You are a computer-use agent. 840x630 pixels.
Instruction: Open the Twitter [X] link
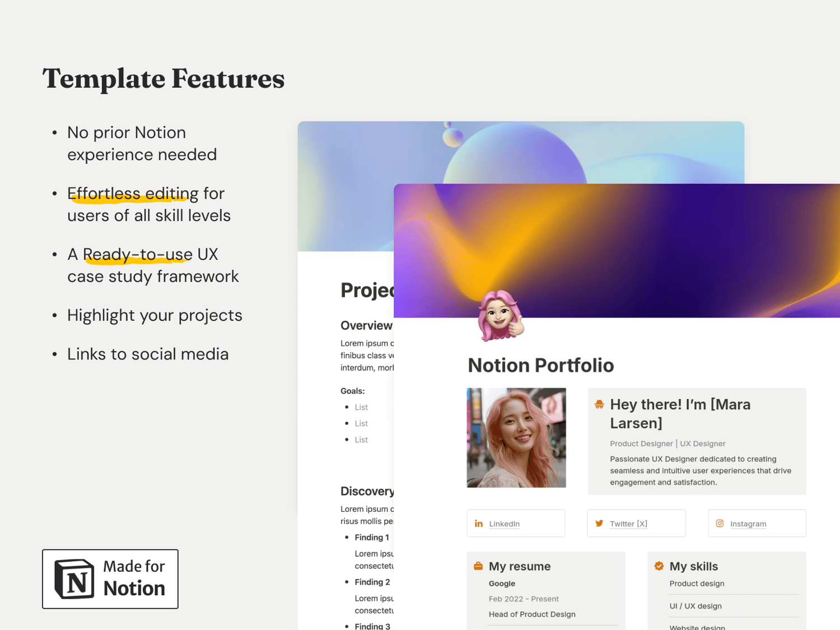click(x=628, y=524)
